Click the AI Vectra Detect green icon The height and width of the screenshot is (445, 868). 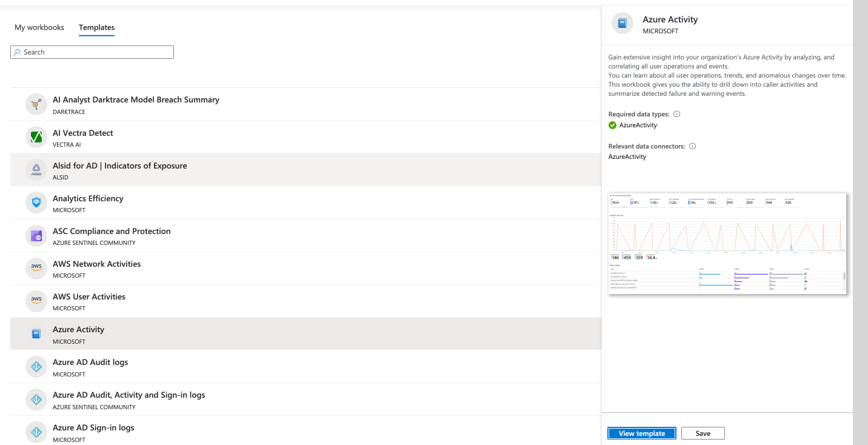tap(36, 137)
